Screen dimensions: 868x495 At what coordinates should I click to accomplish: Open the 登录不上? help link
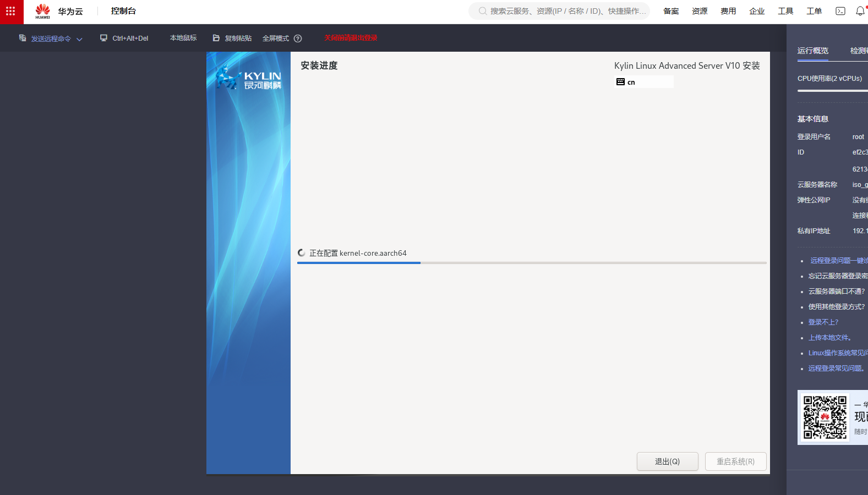click(823, 322)
